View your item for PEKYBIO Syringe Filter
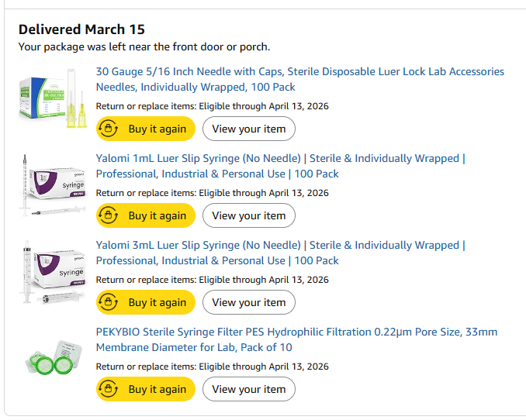This screenshot has height=420, width=526. [248, 389]
